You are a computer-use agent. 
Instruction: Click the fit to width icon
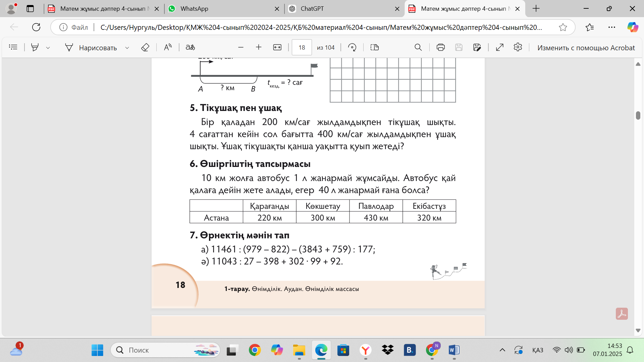tap(277, 47)
